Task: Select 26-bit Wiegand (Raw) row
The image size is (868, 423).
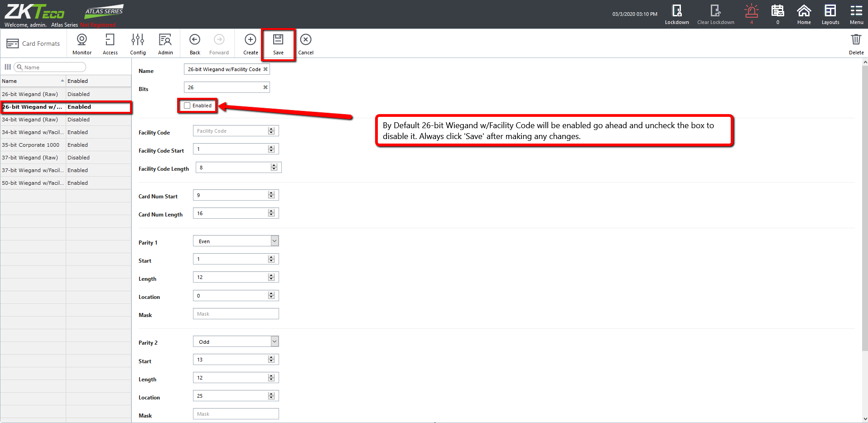Action: click(x=66, y=94)
